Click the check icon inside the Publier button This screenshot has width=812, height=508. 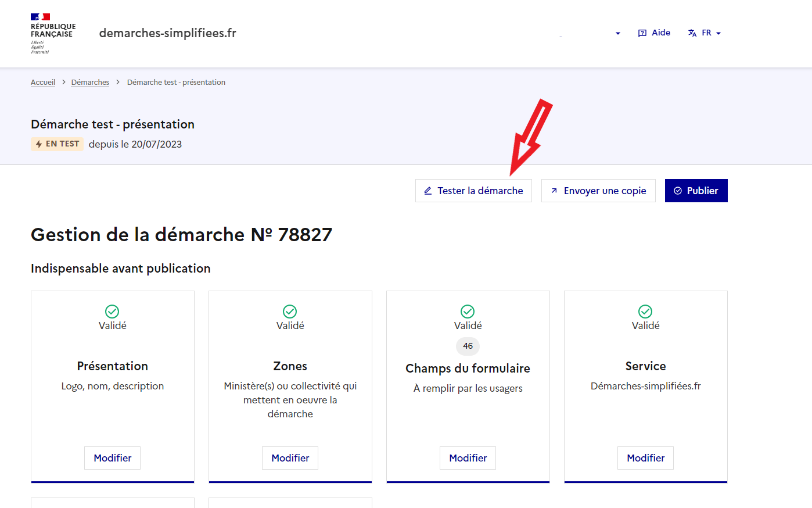pyautogui.click(x=677, y=190)
